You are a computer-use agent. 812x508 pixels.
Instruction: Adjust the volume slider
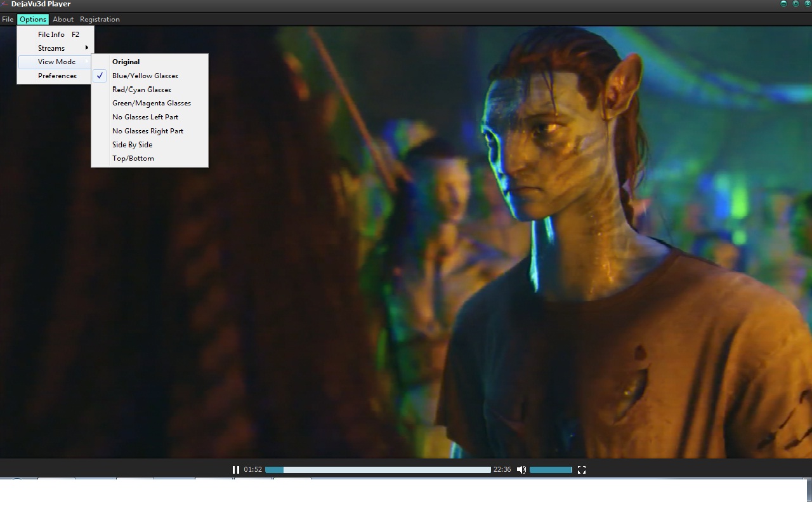551,470
